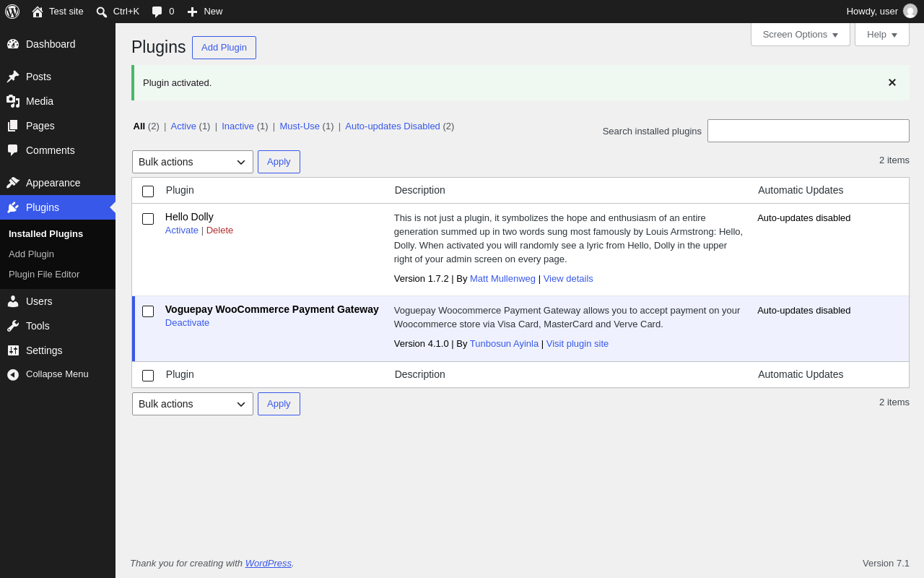Filter plugins by Inactive
This screenshot has width=924, height=578.
[237, 126]
